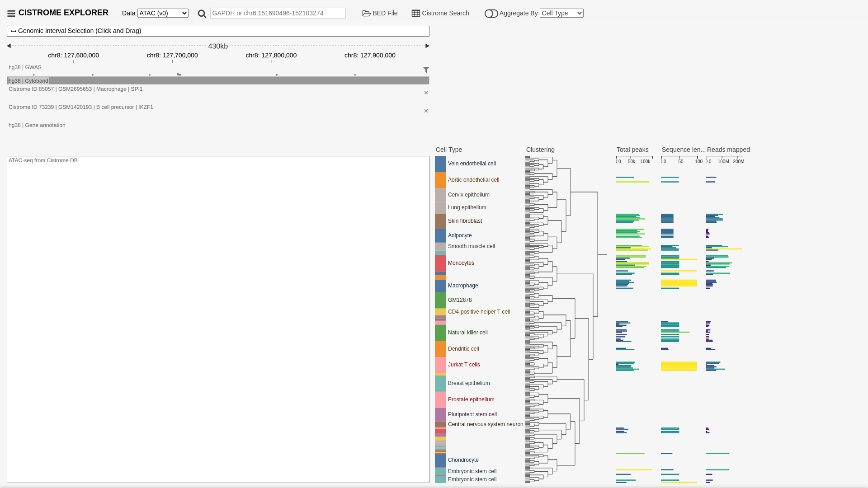Click the gene search input field
The image size is (868, 488).
coord(278,13)
